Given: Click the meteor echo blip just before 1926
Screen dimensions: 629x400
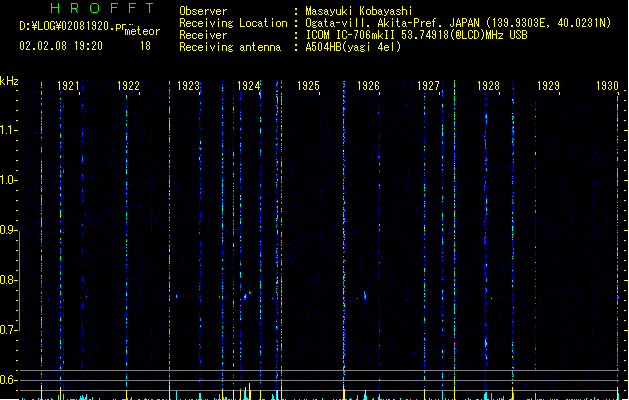Looking at the screenshot, I should [x=365, y=295].
